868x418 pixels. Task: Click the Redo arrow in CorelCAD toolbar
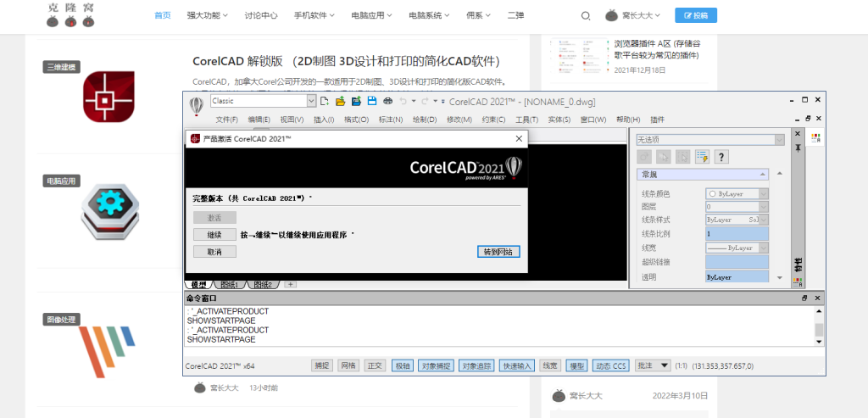(425, 101)
